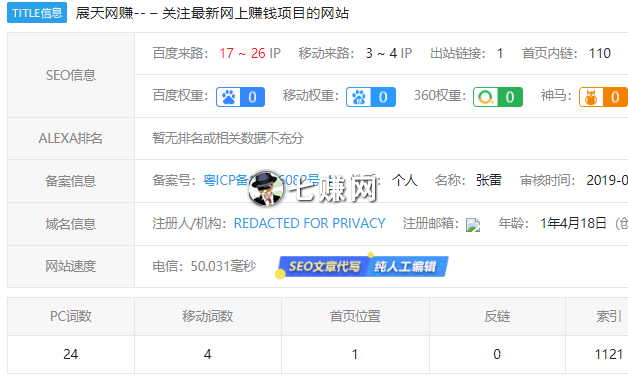Click the 360 weight green icon
Viewport: 628px width, 378px height.
[485, 97]
